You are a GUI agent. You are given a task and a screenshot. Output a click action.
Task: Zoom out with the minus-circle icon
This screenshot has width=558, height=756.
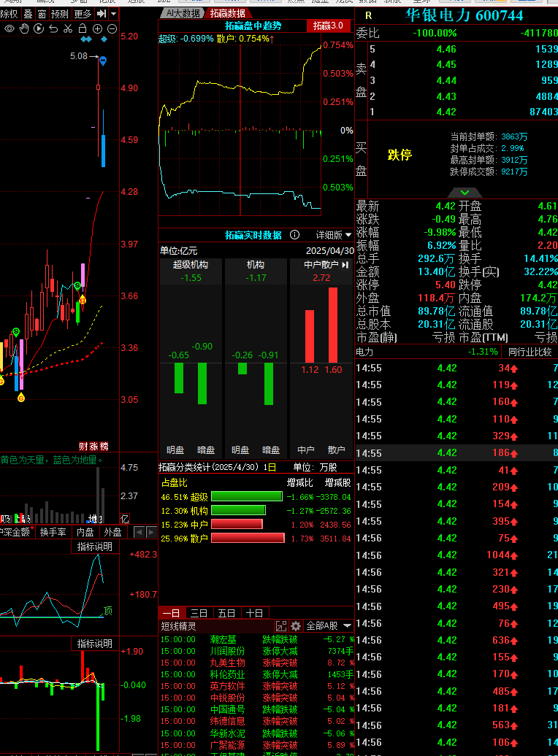click(112, 29)
